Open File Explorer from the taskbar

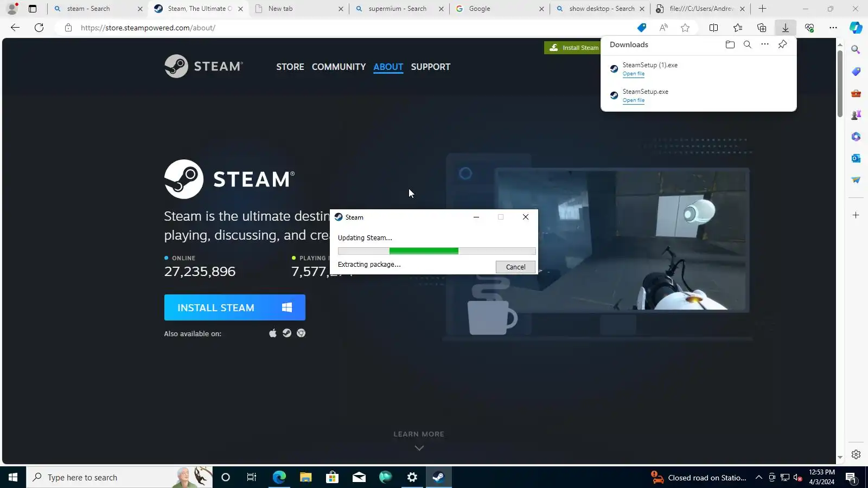pyautogui.click(x=305, y=477)
